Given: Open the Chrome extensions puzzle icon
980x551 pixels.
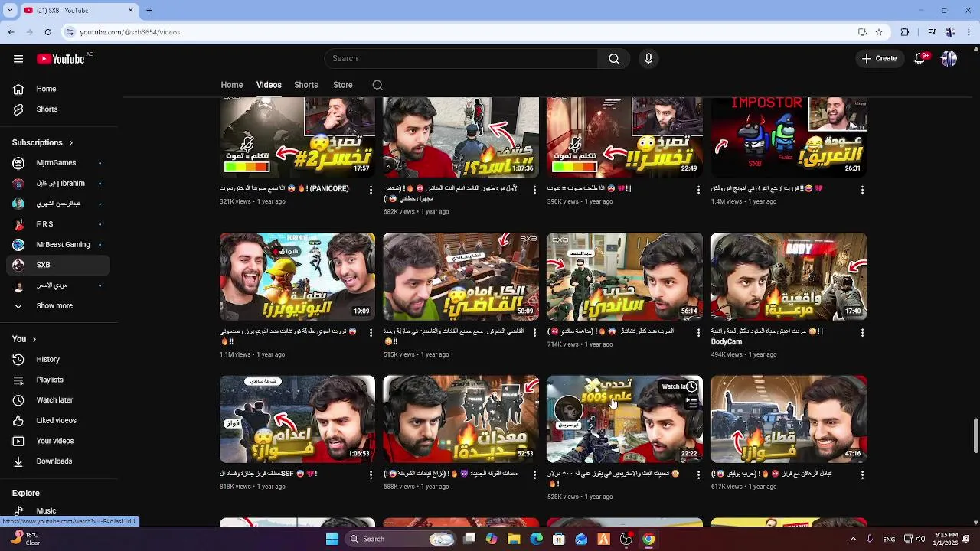Looking at the screenshot, I should coord(905,32).
